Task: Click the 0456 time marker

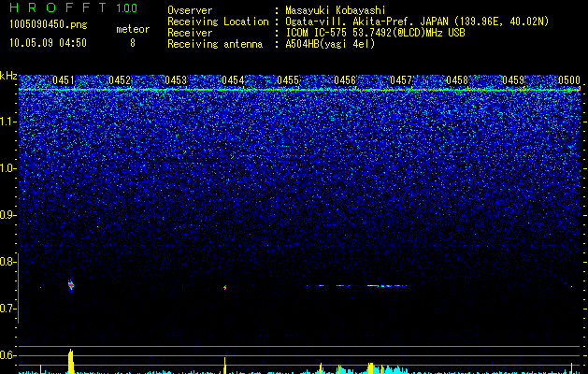Action: click(x=345, y=80)
